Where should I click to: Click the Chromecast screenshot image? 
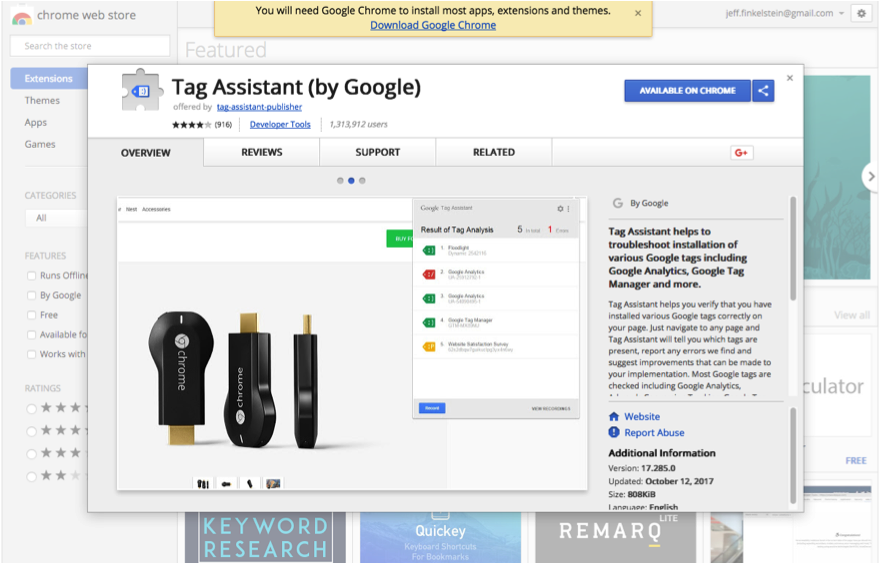(x=352, y=343)
